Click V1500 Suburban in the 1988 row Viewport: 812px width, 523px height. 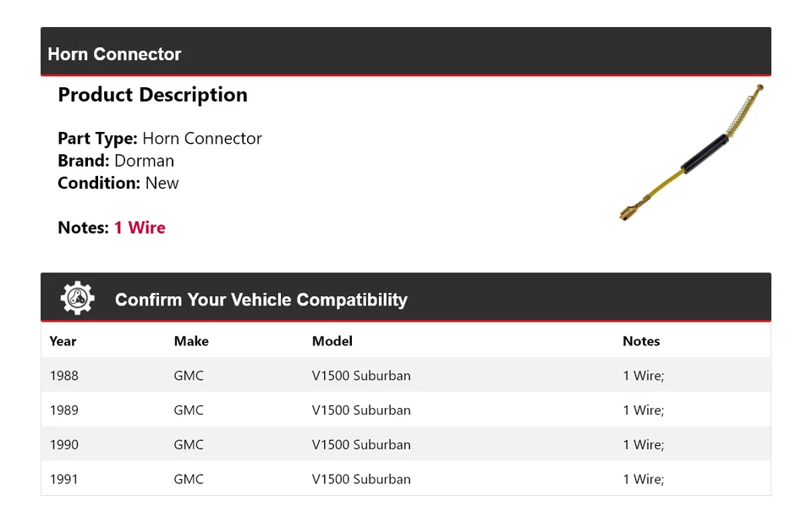(x=361, y=376)
